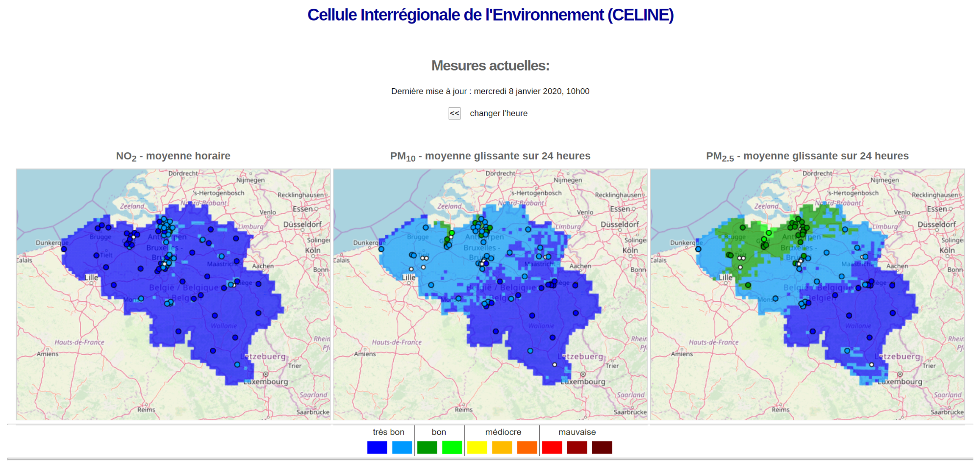Pick the yellow 'médiocre' legend swatch
Screen dimensions: 980x461
(x=477, y=447)
